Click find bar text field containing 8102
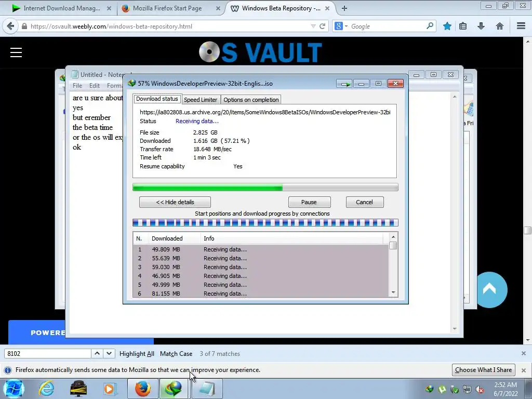Image resolution: width=532 pixels, height=399 pixels. 47,353
